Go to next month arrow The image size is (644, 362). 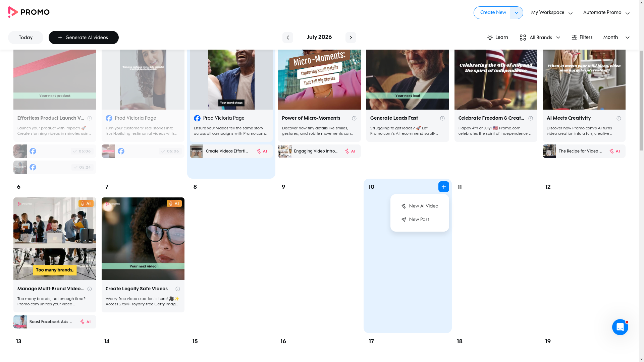point(351,38)
